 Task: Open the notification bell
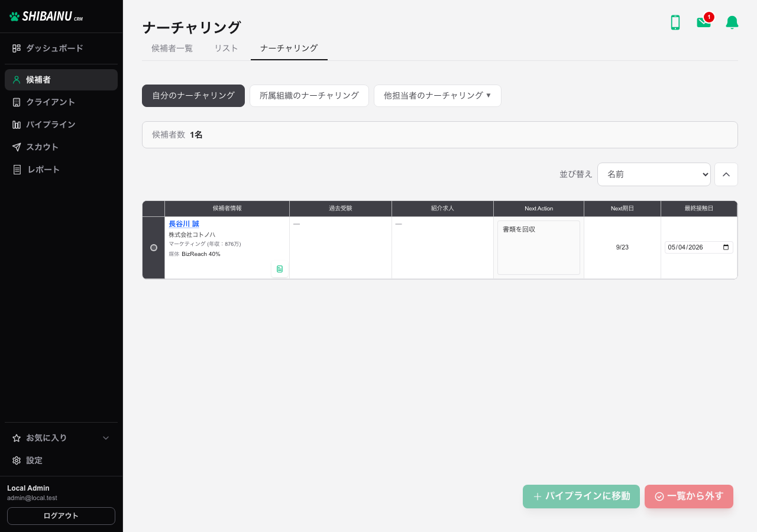point(732,22)
